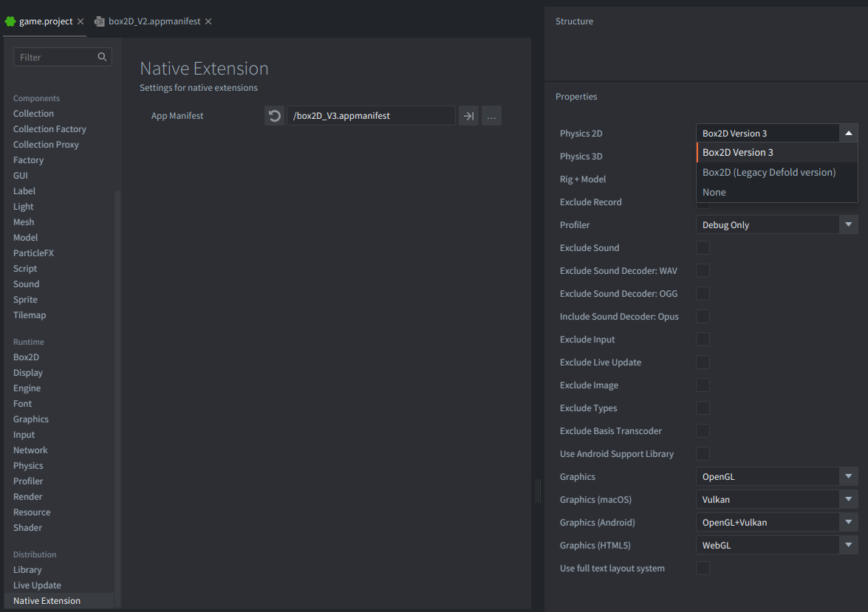Click the sidebar category list scrollbar

[x=117, y=399]
